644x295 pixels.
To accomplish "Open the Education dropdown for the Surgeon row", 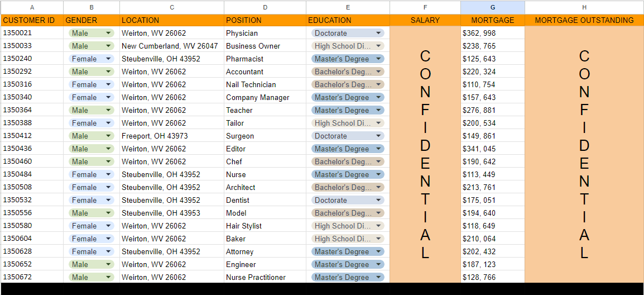I will [x=378, y=136].
